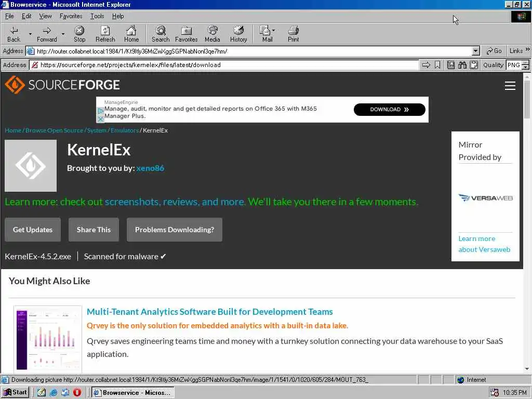
Task: Follow the Home breadcrumb link
Action: 13,130
